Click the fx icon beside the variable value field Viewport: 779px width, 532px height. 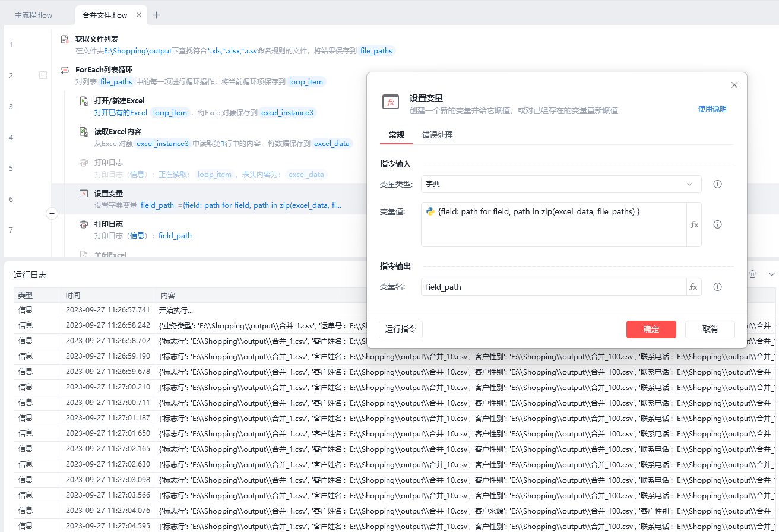coord(693,224)
